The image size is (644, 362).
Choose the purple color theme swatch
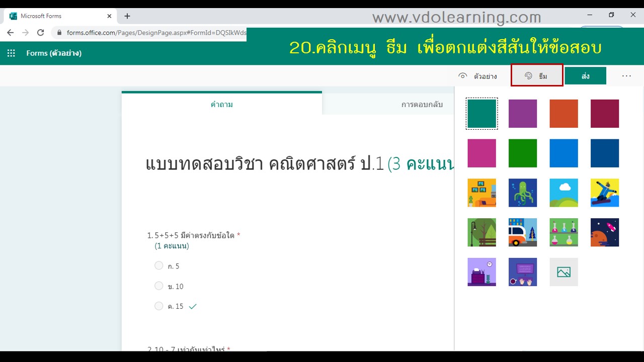click(x=523, y=114)
